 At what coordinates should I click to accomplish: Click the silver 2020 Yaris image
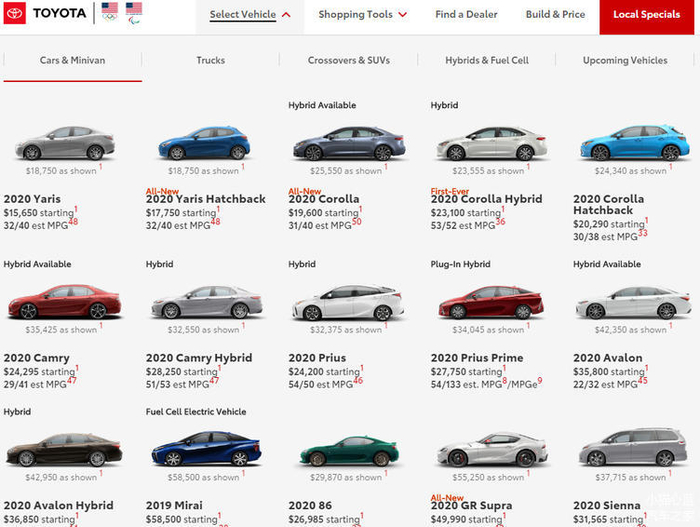pos(65,143)
